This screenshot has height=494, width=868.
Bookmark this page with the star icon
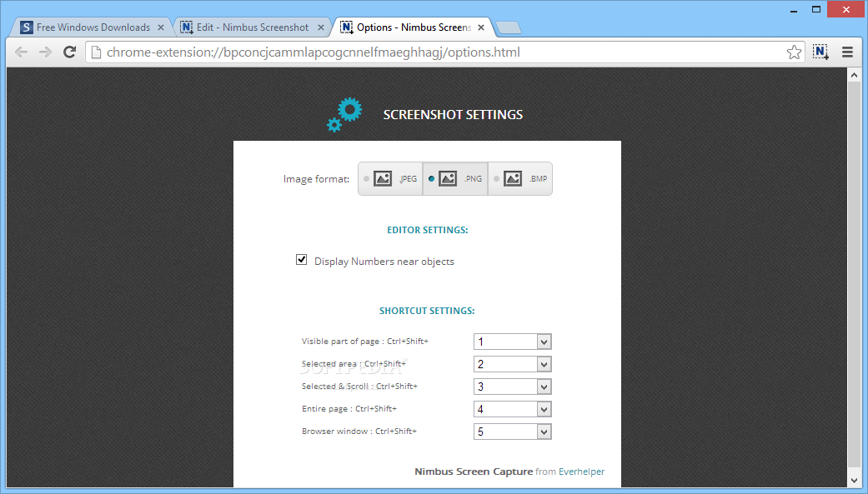coord(794,52)
